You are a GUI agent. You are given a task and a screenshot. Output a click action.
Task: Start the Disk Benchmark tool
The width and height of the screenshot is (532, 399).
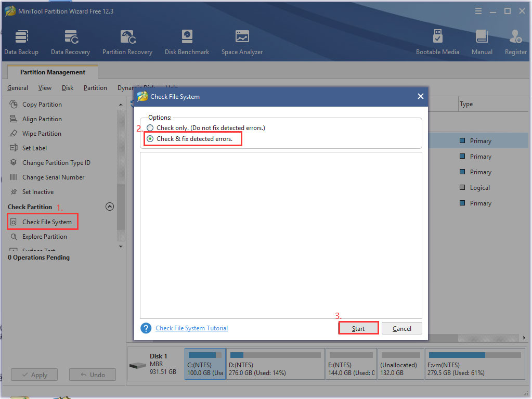point(187,43)
